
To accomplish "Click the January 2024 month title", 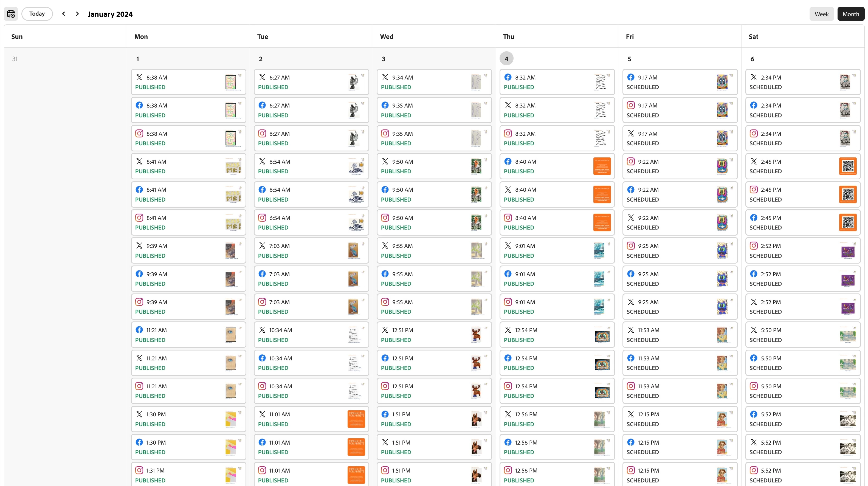I will pos(110,14).
